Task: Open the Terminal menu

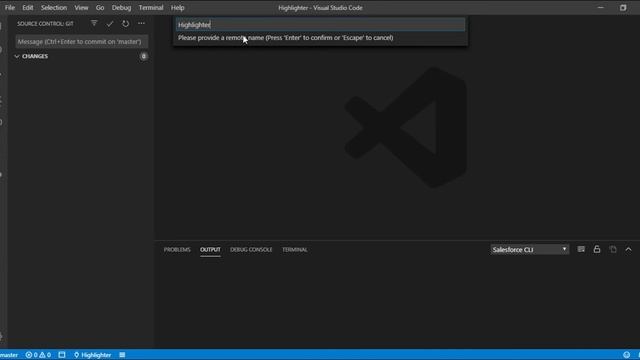Action: (151, 8)
